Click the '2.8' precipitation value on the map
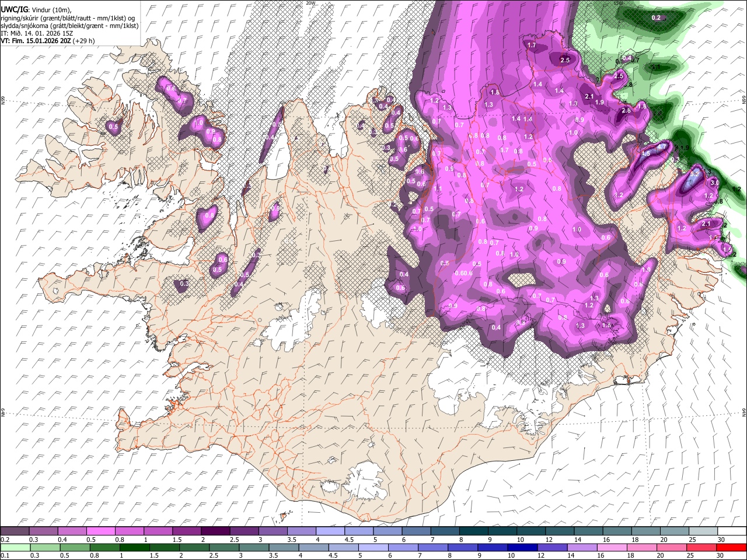The height and width of the screenshot is (560, 747). (x=626, y=110)
